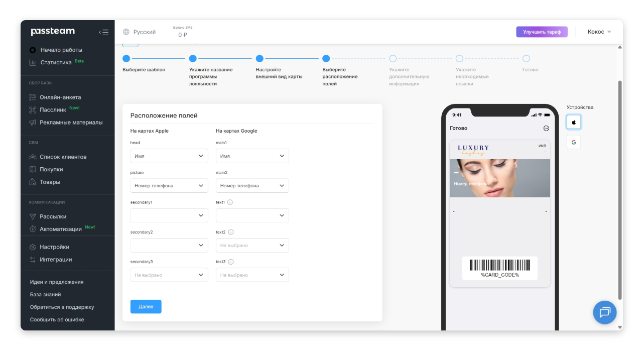Open the picture field dropdown
This screenshot has height=351, width=644.
[169, 186]
